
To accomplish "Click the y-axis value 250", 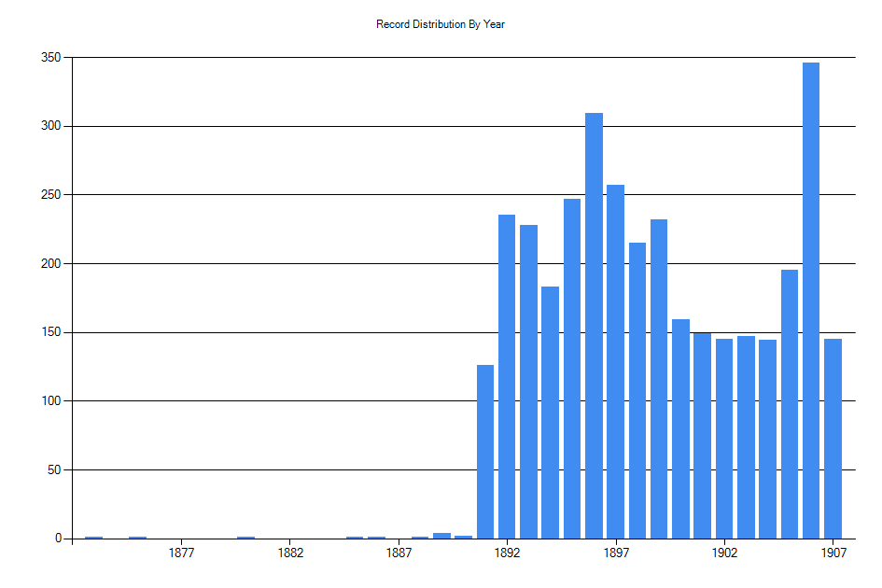I will click(50, 195).
